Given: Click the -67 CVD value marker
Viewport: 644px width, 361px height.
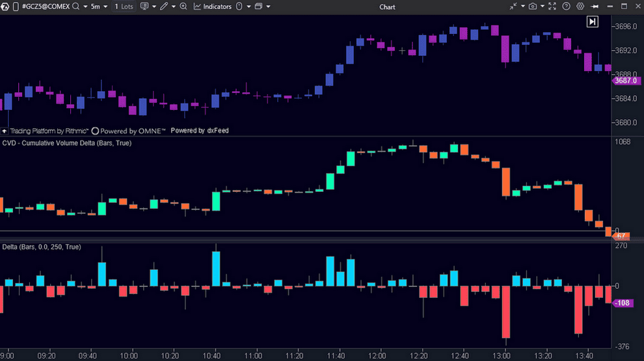Looking at the screenshot, I should 621,236.
